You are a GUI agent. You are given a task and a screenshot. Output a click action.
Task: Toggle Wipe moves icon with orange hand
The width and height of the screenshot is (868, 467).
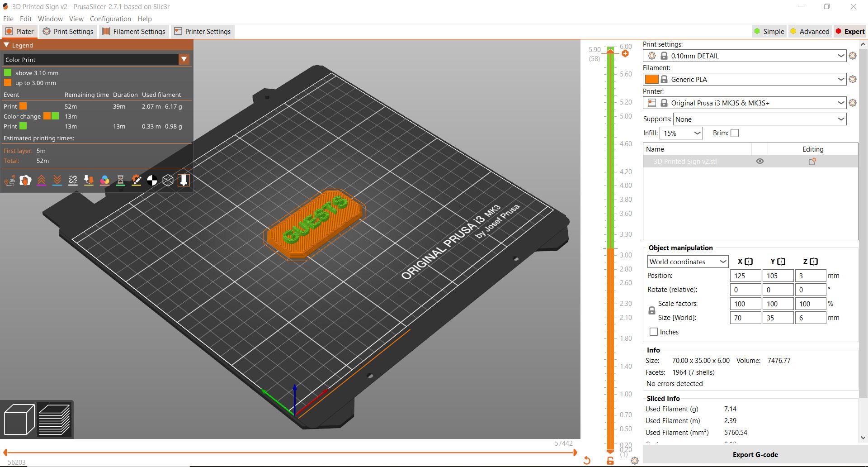(25, 181)
